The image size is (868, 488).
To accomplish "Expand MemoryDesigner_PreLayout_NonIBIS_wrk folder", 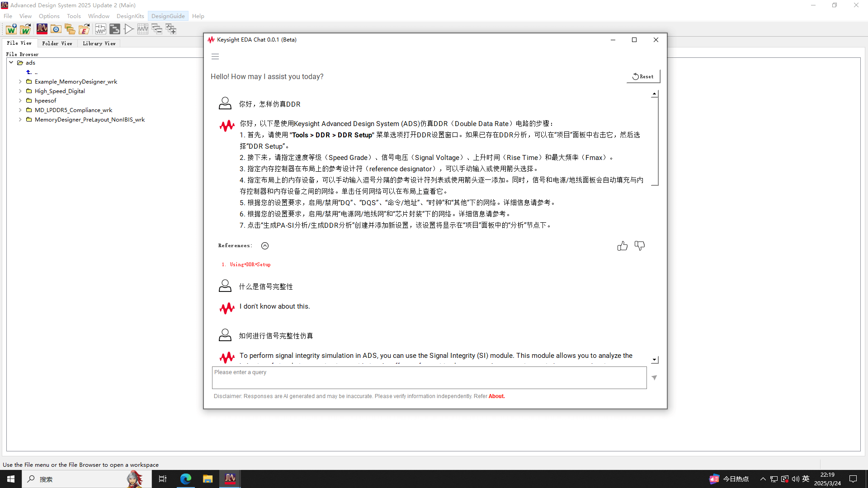I will click(x=20, y=120).
